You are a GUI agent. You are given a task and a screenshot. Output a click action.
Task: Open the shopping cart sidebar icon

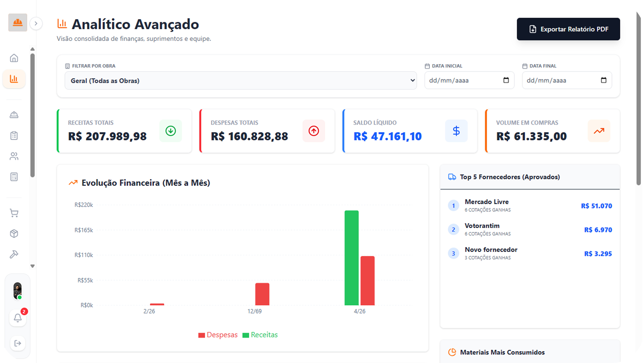click(14, 213)
